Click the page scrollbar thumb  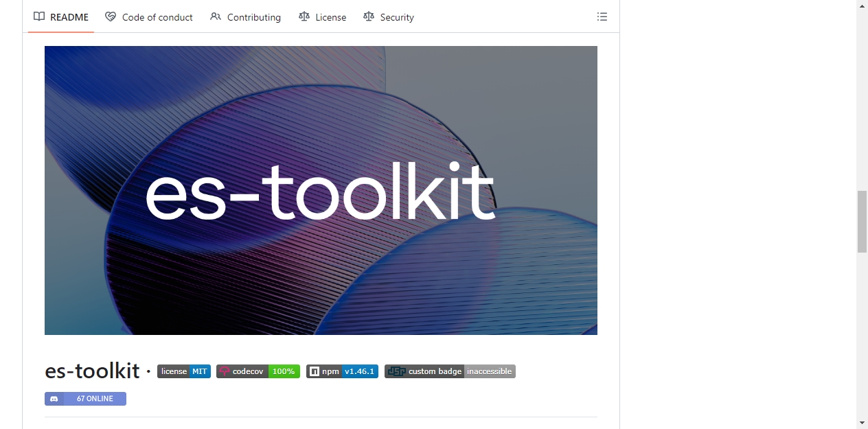point(862,222)
